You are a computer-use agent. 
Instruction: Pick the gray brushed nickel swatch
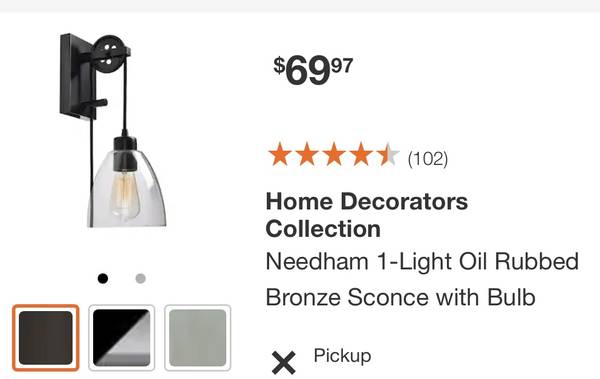coord(197,338)
